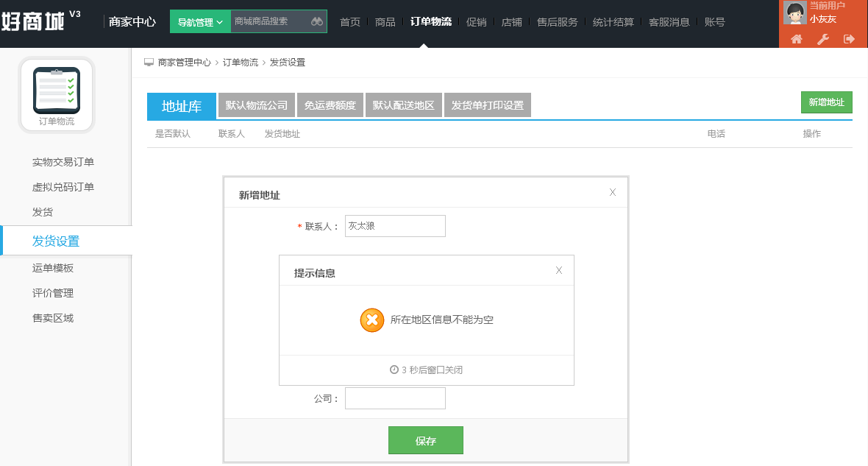Expand the 导航管理 dropdown
Viewport: 868px width, 466px height.
(x=200, y=21)
